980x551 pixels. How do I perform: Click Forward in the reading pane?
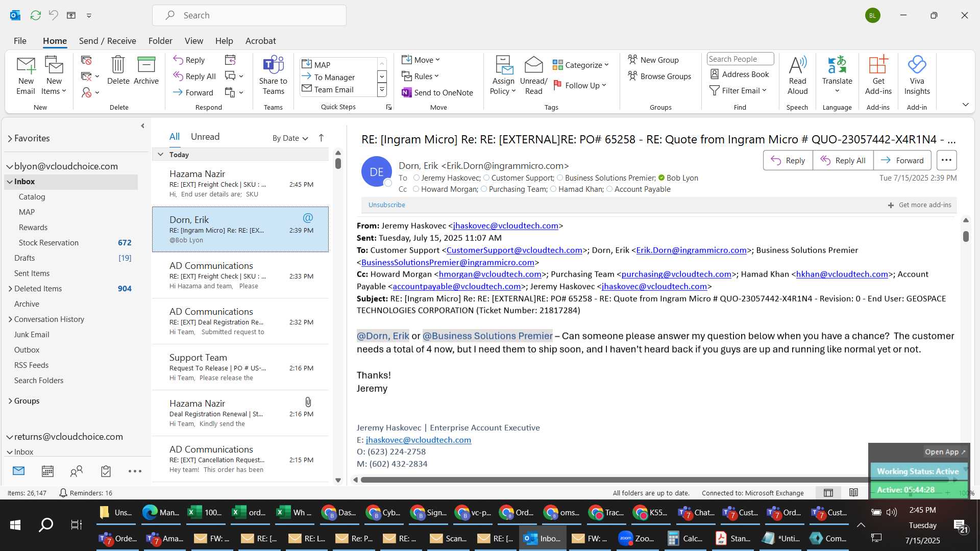pos(902,160)
